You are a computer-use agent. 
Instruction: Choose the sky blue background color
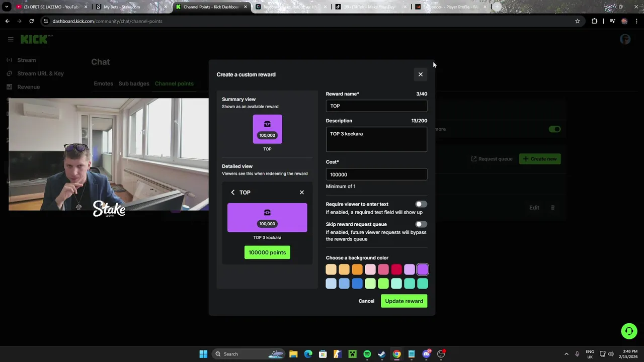point(344,284)
